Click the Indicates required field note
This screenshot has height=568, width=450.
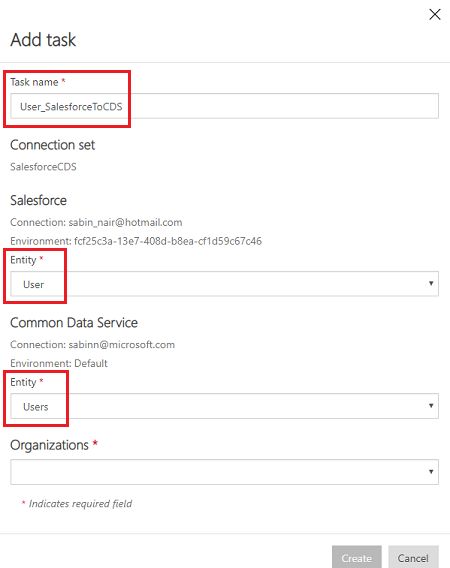click(77, 504)
